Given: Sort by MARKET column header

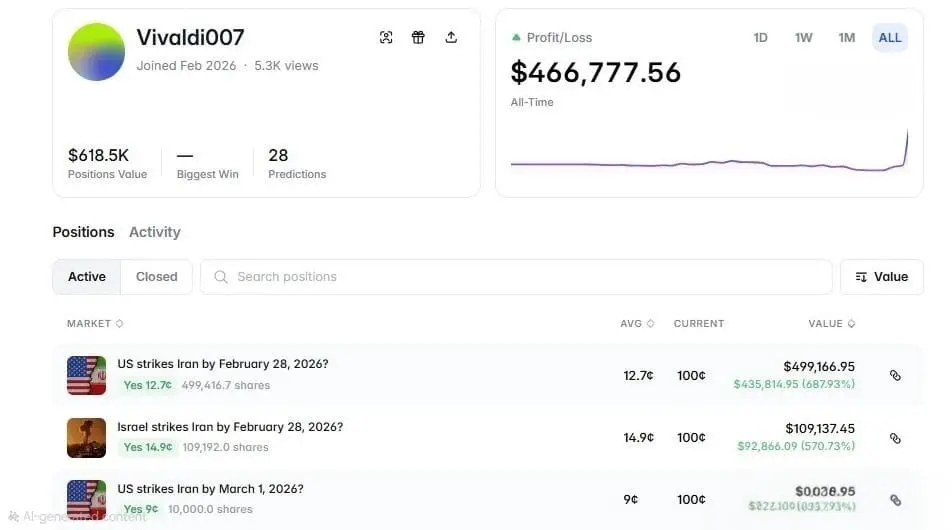Looking at the screenshot, I should pos(95,324).
